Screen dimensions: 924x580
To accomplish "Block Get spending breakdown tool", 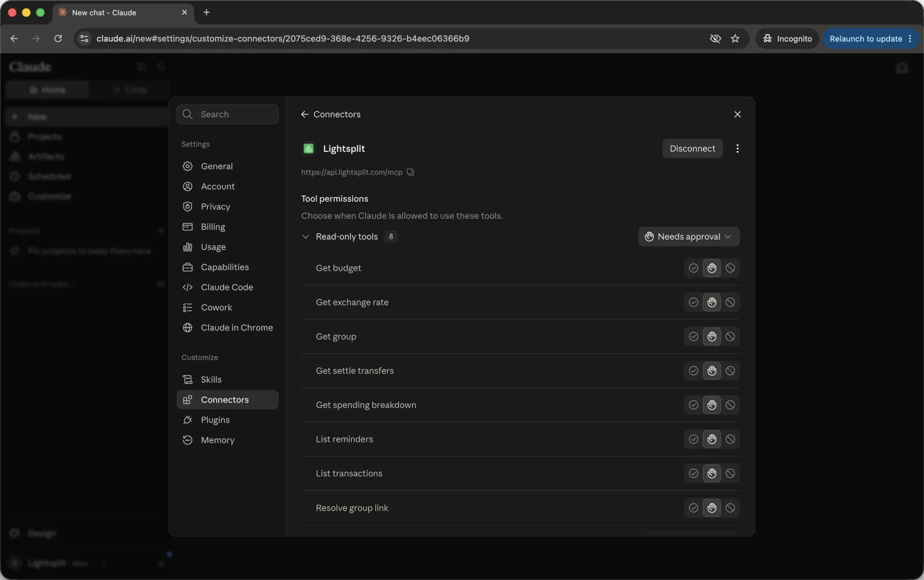I will coord(730,405).
